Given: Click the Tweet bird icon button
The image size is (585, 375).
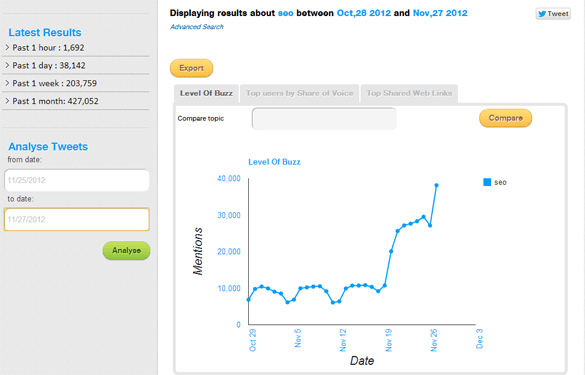Looking at the screenshot, I should click(553, 14).
